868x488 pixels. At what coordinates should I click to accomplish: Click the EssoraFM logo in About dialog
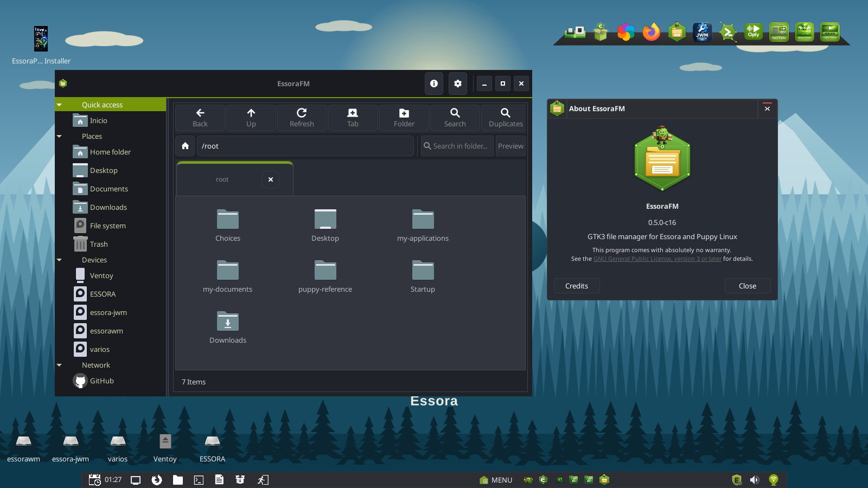coord(662,158)
